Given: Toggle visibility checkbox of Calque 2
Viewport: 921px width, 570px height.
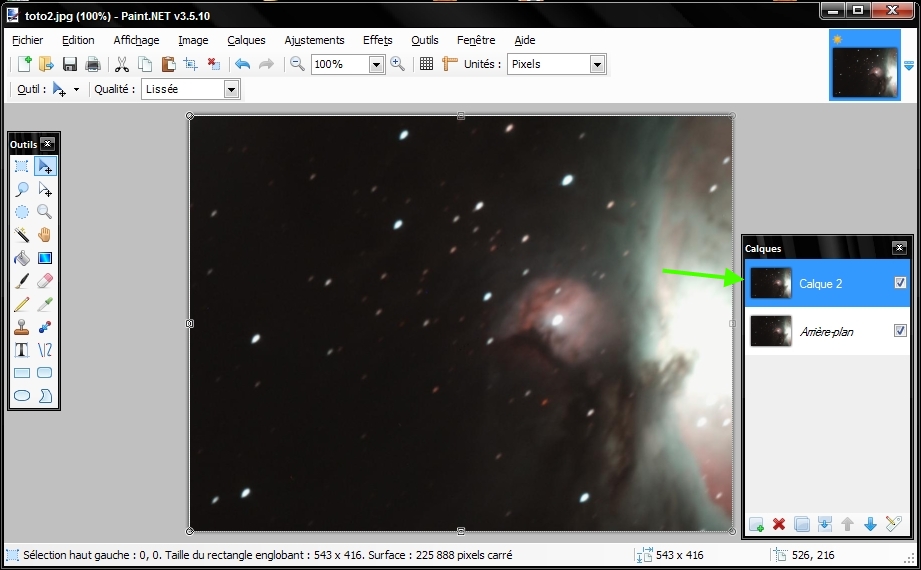Looking at the screenshot, I should (x=900, y=283).
